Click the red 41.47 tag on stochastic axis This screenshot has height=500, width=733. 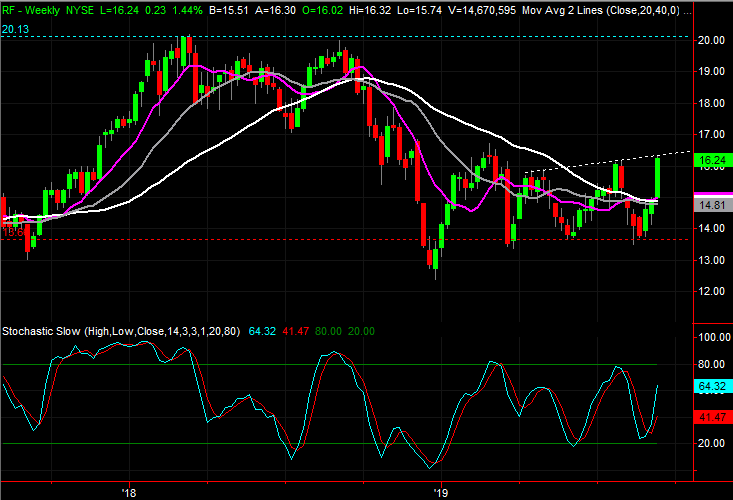[713, 417]
